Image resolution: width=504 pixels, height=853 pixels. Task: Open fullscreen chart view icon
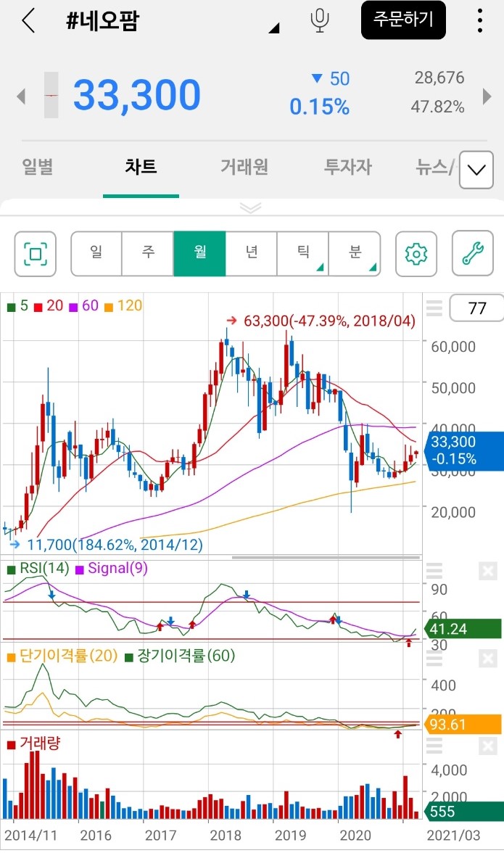coord(36,254)
